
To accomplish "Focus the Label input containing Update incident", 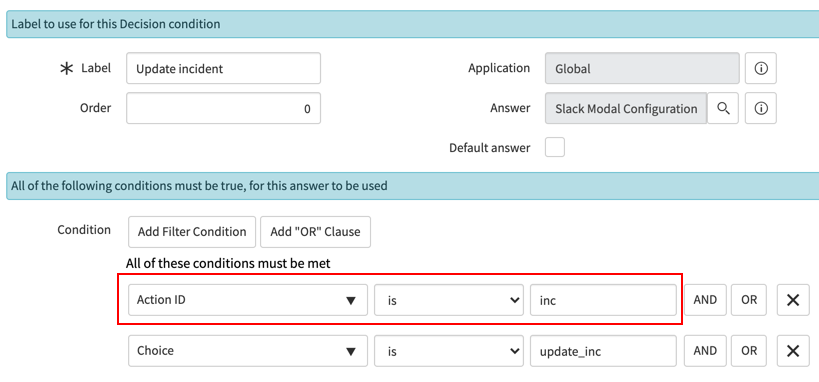I will 224,68.
